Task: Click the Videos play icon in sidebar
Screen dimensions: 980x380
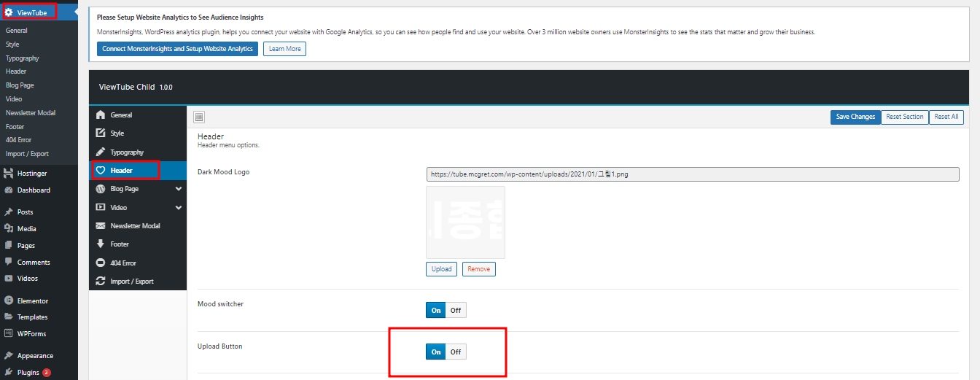Action: pyautogui.click(x=9, y=278)
